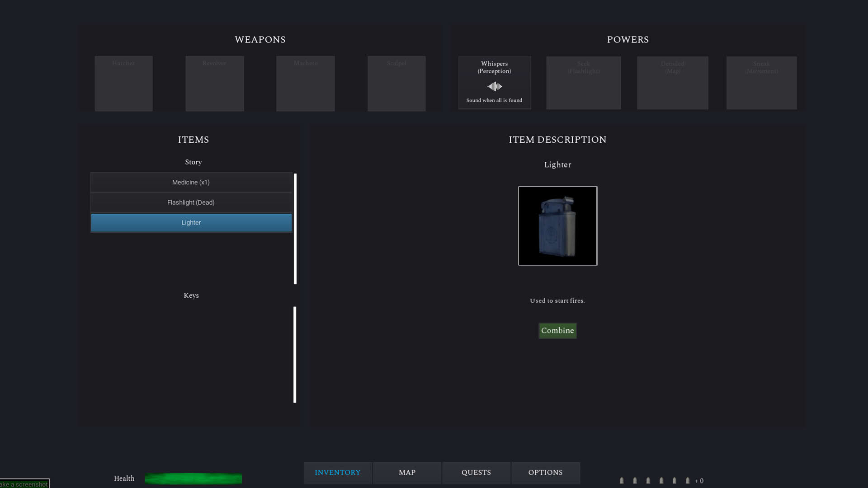
Task: Click the Seek (Flashlight) power slot
Action: coord(584,83)
